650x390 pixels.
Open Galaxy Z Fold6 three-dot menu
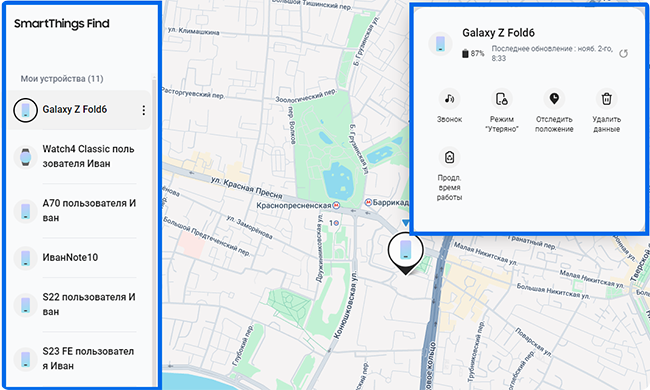click(143, 110)
